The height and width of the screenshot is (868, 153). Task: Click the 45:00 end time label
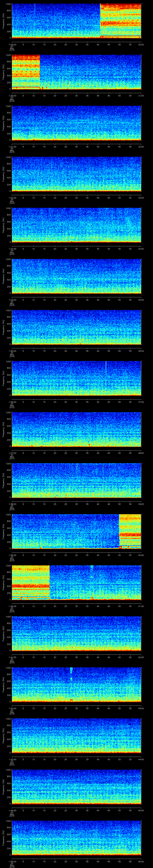pyautogui.click(x=141, y=810)
